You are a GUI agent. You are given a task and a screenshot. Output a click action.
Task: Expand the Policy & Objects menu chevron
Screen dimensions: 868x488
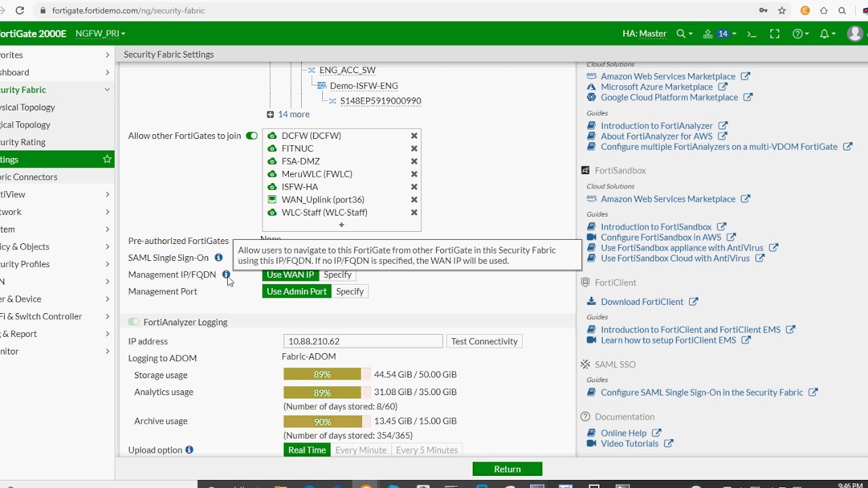[107, 247]
